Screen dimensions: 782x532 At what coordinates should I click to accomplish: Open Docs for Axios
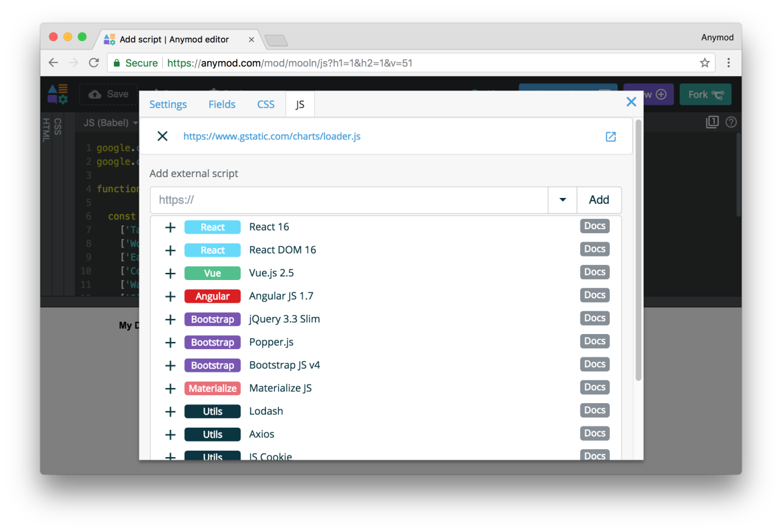[x=595, y=433]
